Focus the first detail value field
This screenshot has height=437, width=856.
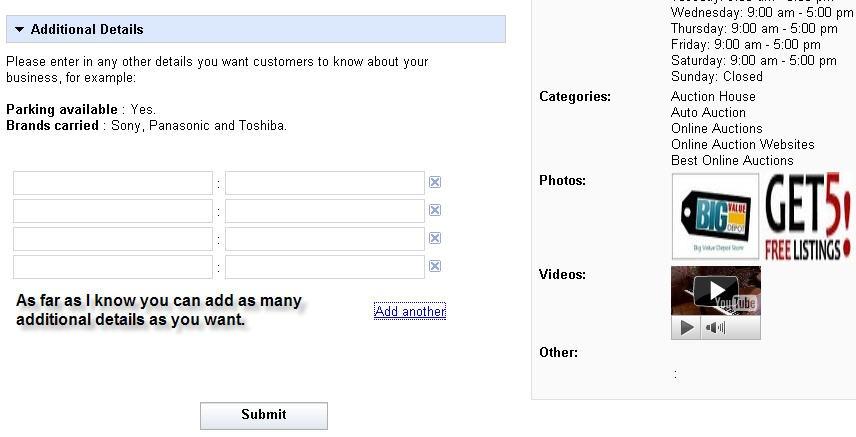325,183
